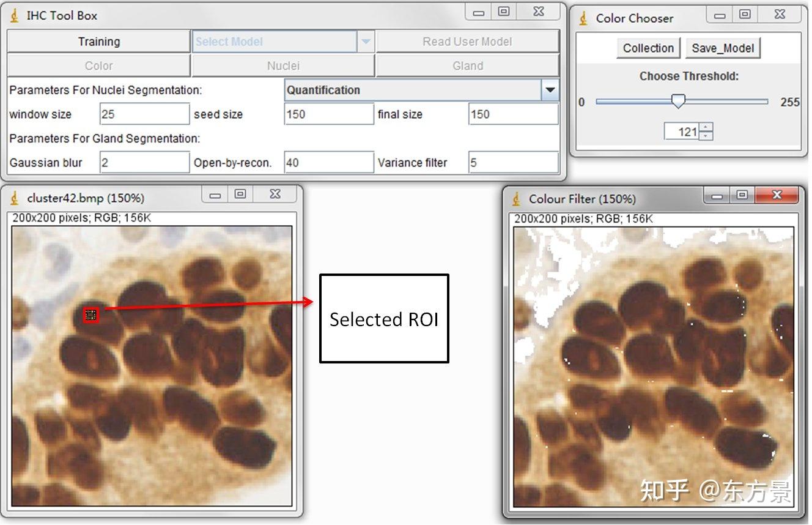Image resolution: width=812 pixels, height=525 pixels.
Task: Click the microscope icon on Color Chooser
Action: click(581, 18)
